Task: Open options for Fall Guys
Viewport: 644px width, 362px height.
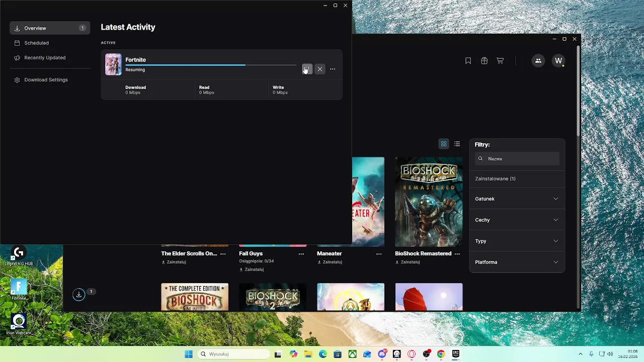Action: pyautogui.click(x=301, y=254)
